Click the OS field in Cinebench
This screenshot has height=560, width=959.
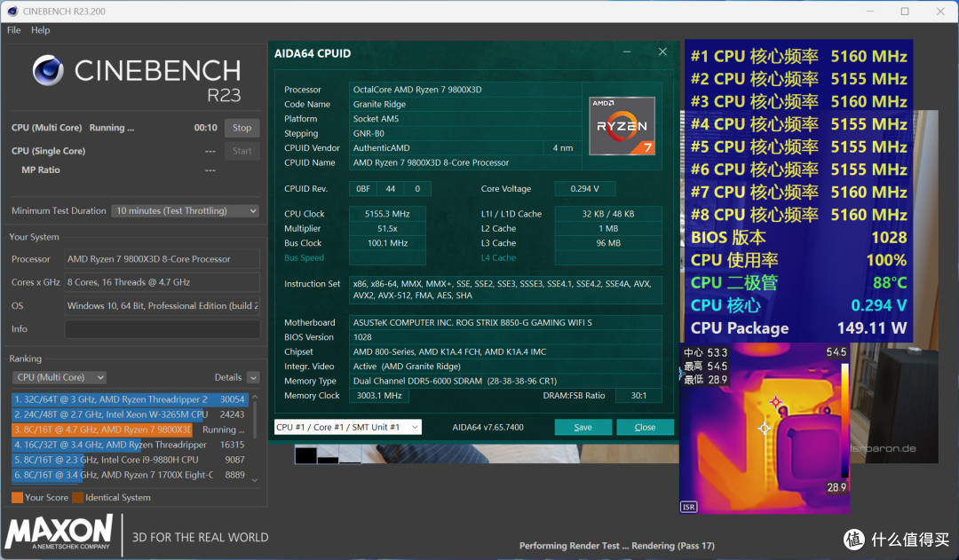pos(162,305)
